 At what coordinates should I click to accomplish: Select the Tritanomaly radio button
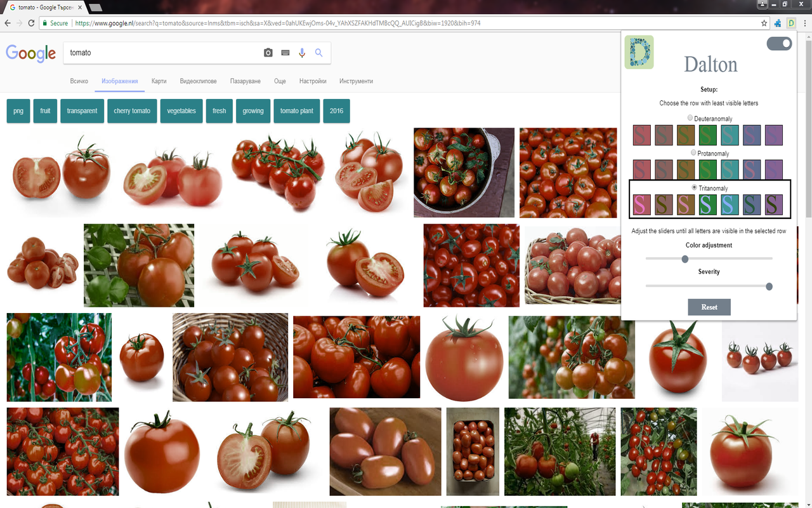695,188
